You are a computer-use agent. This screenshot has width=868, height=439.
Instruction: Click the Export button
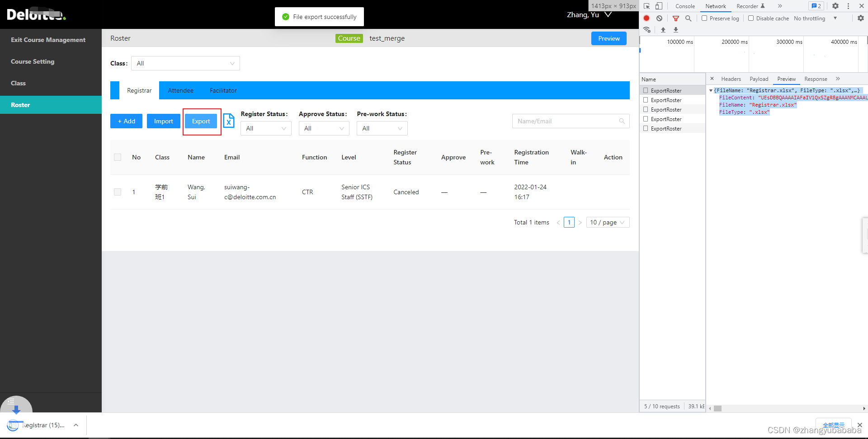(201, 121)
